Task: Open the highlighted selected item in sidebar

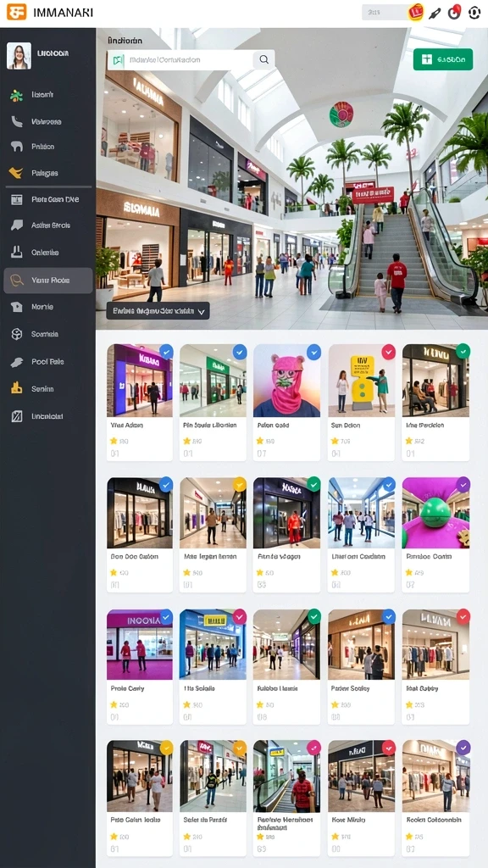Action: 48,280
